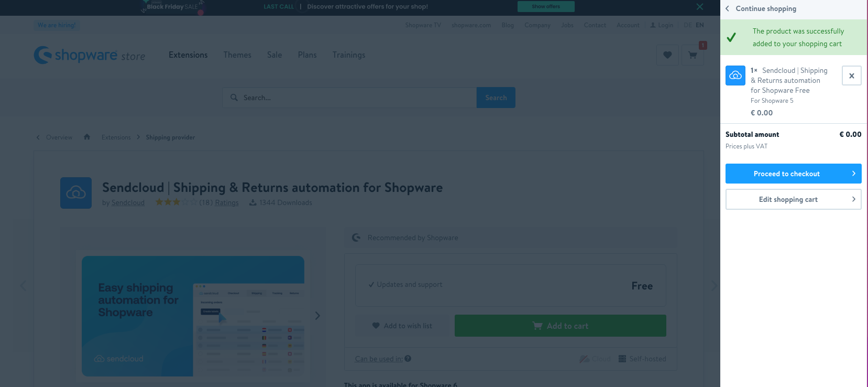Click Shipping provider breadcrumb
Image resolution: width=868 pixels, height=387 pixels.
pos(170,137)
